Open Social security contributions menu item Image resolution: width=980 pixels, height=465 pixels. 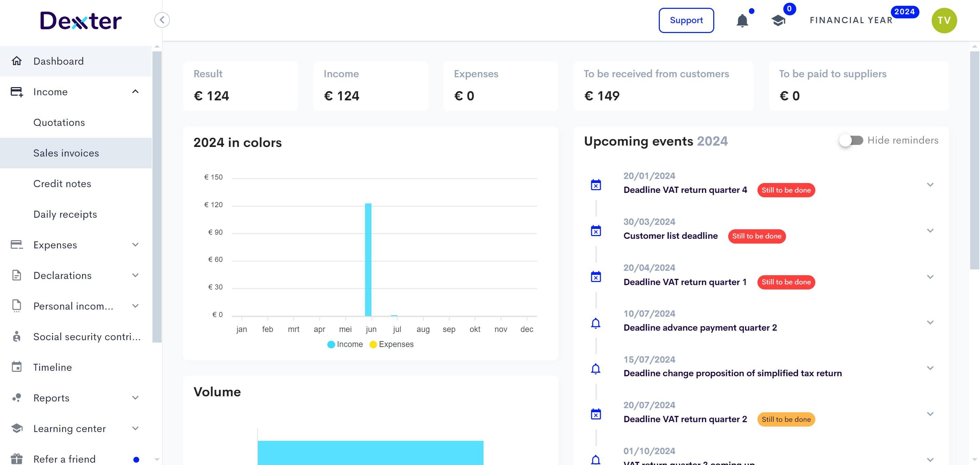coord(76,336)
